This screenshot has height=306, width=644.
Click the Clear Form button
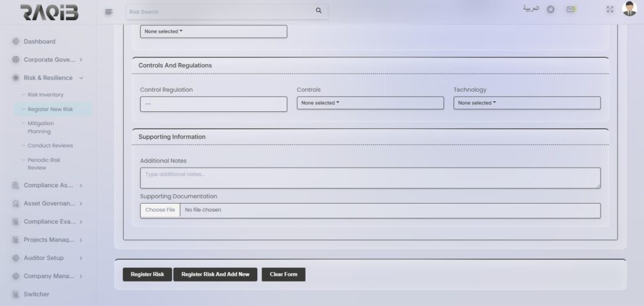tap(283, 275)
